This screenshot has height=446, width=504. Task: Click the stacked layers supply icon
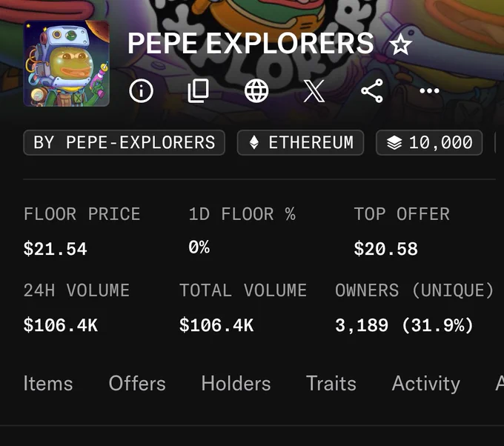pos(394,142)
